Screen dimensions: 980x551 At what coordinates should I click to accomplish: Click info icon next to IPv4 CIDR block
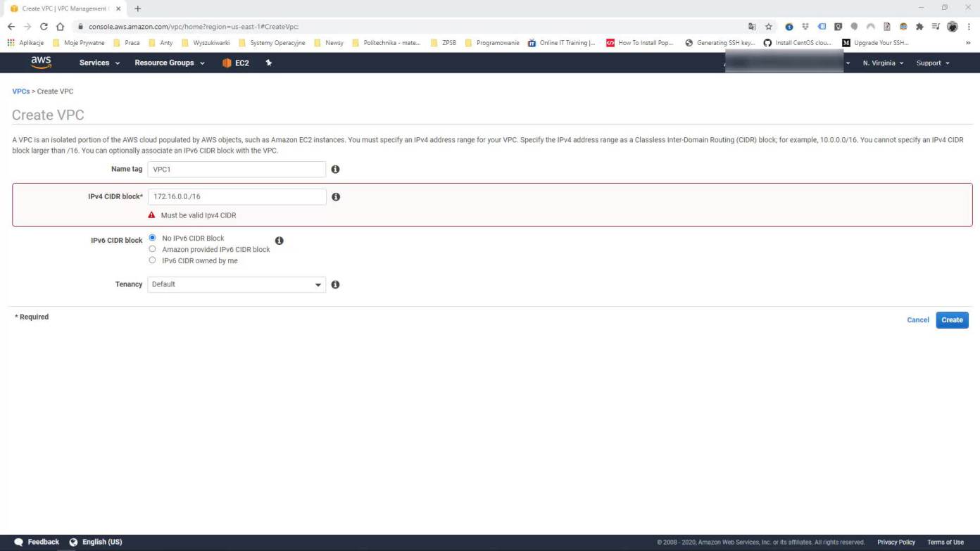point(336,197)
